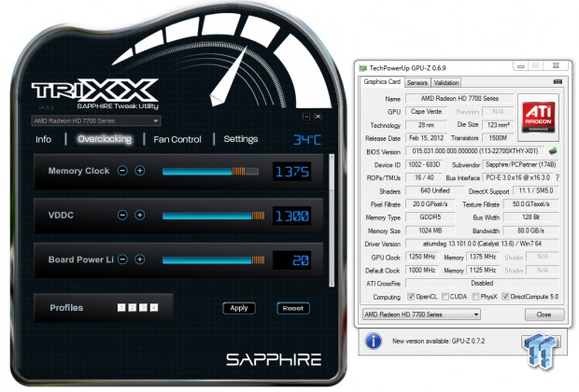Decrease VDDC with minus button

click(122, 215)
